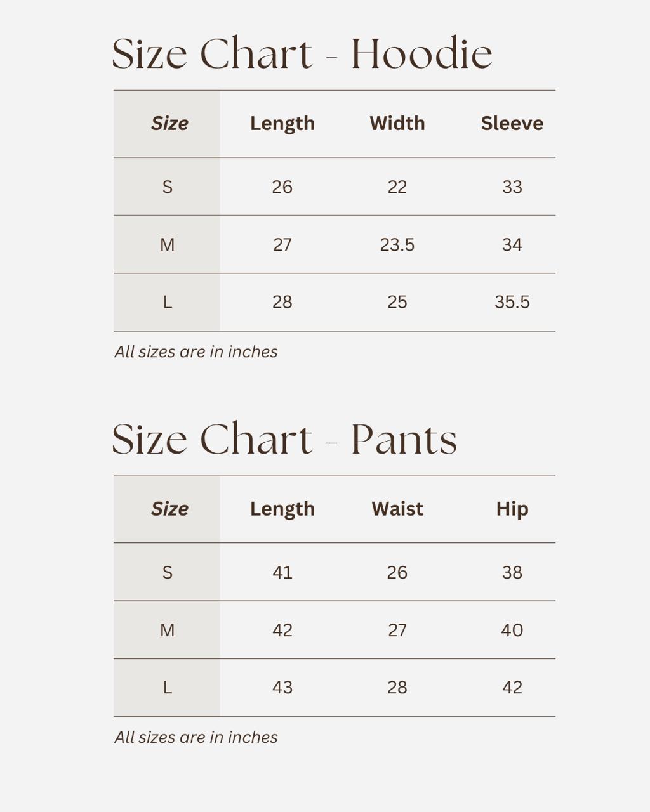Click the pants length value 41

click(x=282, y=573)
